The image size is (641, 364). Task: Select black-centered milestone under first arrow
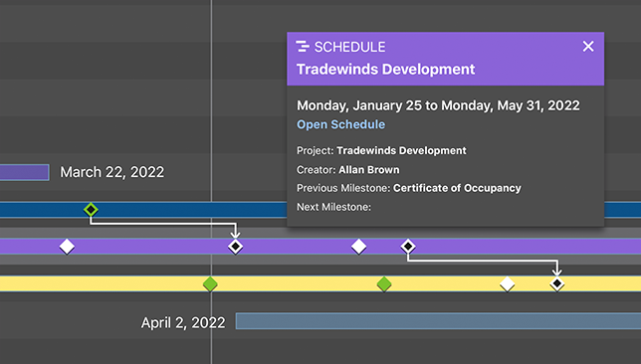point(236,247)
